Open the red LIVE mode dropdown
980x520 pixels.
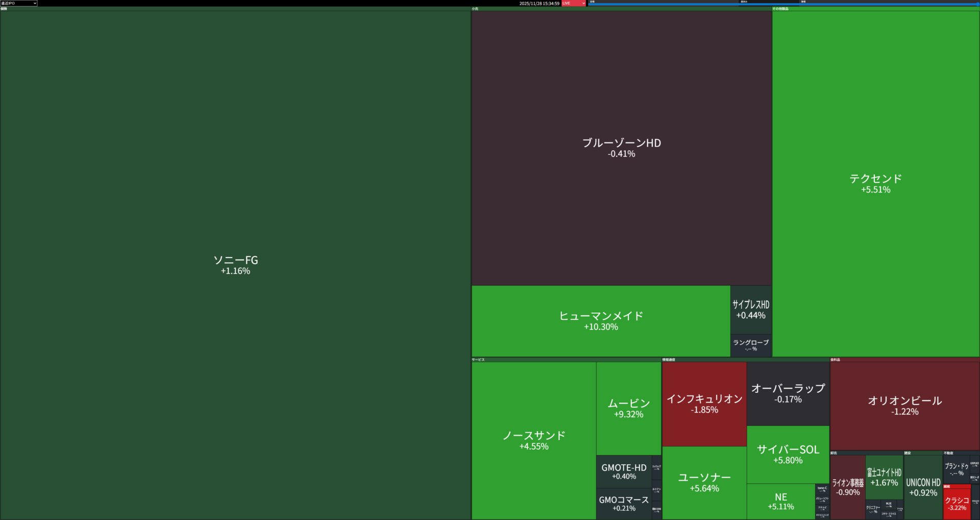click(573, 3)
